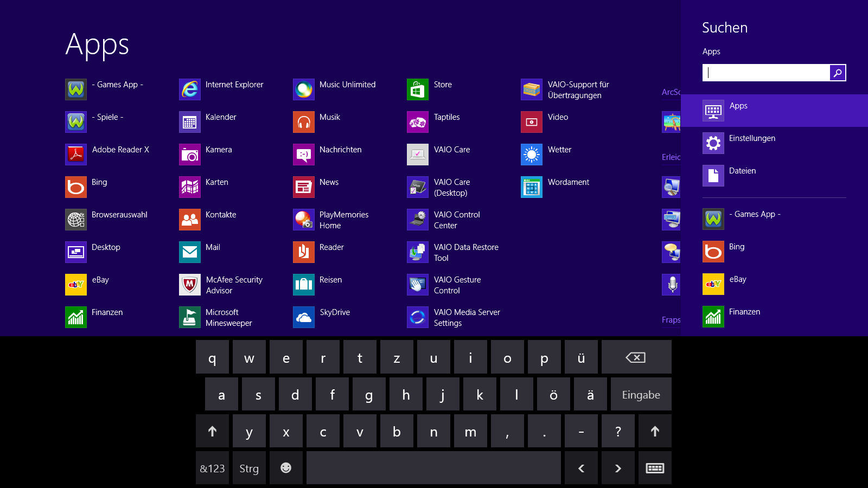868x488 pixels.
Task: Tap the ö key on keyboard
Action: click(x=553, y=394)
